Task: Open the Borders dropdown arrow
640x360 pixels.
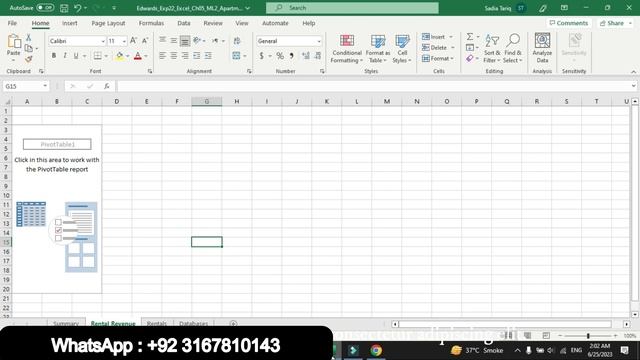Action: point(106,56)
